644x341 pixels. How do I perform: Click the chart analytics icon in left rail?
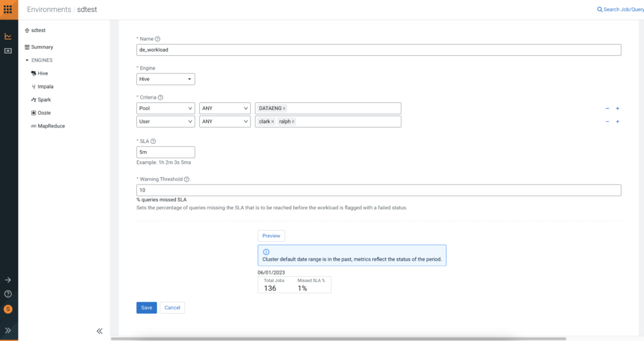[x=8, y=36]
